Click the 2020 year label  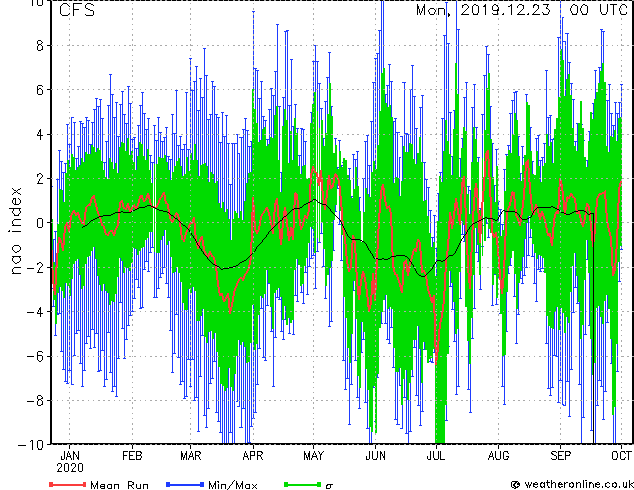click(70, 468)
